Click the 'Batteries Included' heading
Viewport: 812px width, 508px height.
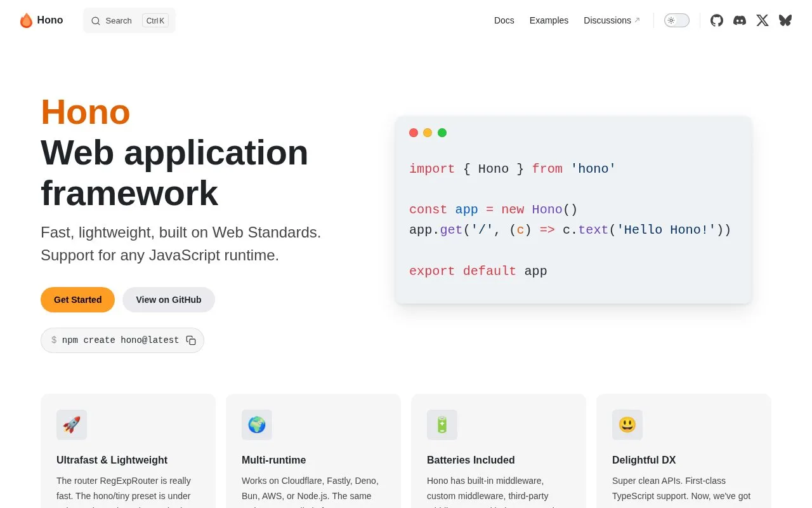pos(471,460)
